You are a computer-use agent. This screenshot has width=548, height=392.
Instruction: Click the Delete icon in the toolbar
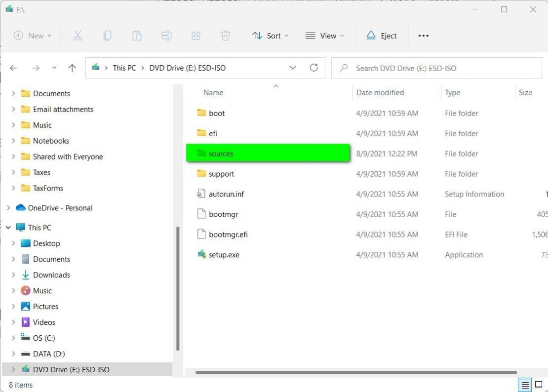click(226, 35)
